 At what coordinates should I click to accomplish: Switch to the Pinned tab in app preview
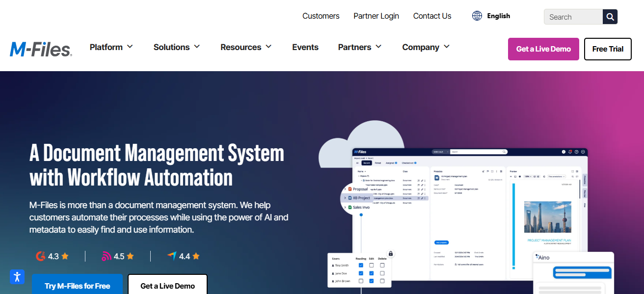pos(378,162)
